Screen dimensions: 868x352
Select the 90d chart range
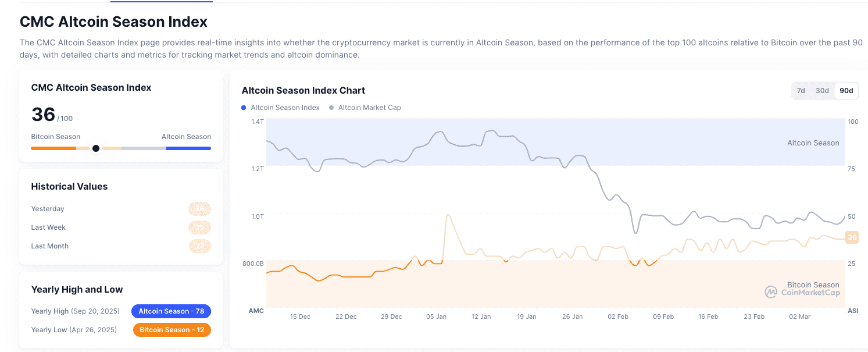pos(846,91)
